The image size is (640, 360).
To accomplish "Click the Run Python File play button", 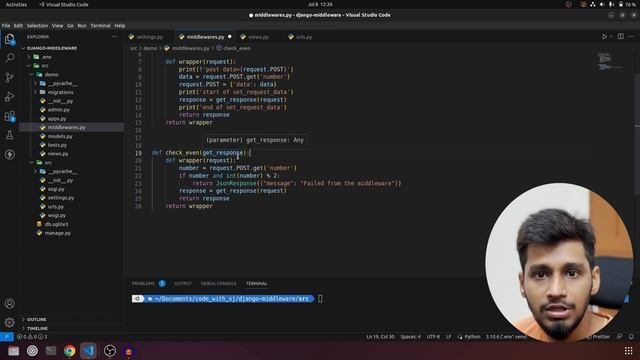I will pyautogui.click(x=604, y=37).
